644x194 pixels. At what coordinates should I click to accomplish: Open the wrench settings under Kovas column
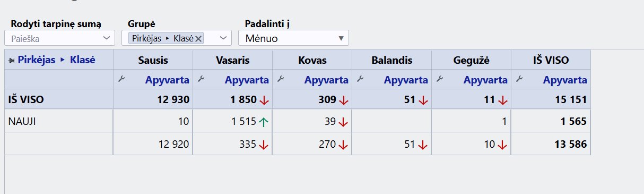click(x=281, y=79)
